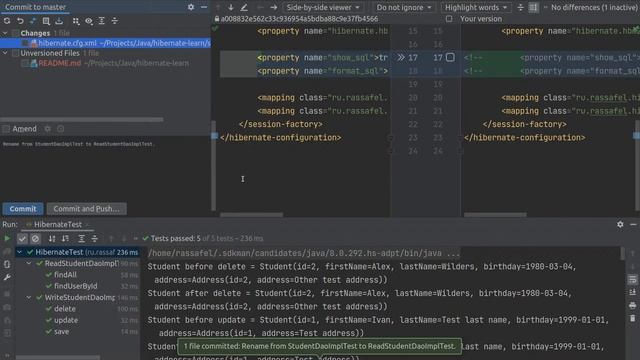
Task: Click the blue Show Diff icon in commit toolbar
Action: click(x=33, y=21)
